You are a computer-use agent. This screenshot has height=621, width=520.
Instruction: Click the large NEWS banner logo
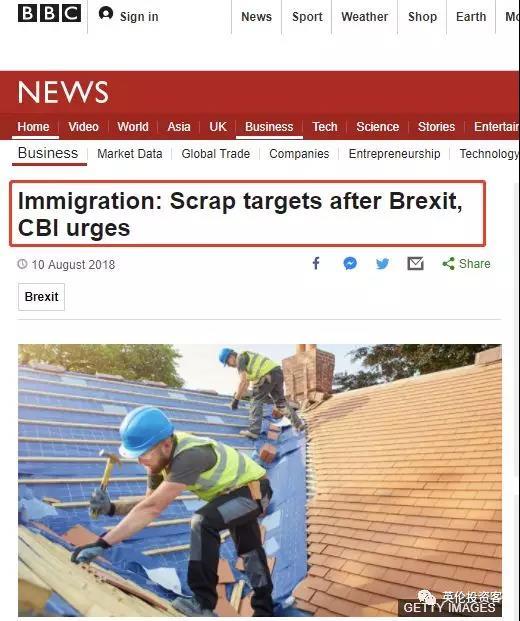63,92
